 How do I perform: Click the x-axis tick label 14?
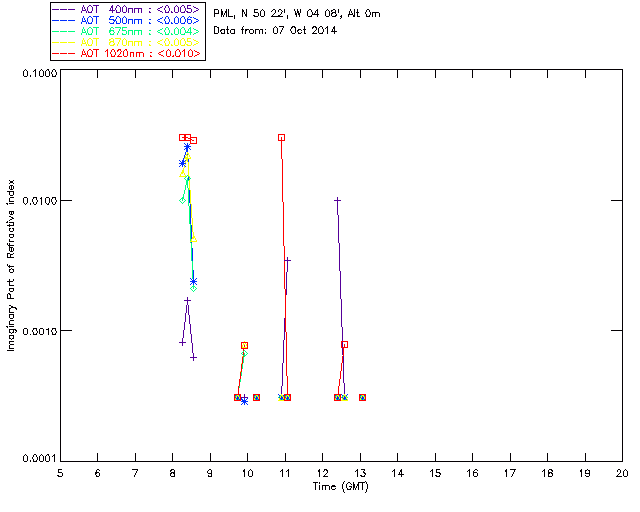coord(398,473)
